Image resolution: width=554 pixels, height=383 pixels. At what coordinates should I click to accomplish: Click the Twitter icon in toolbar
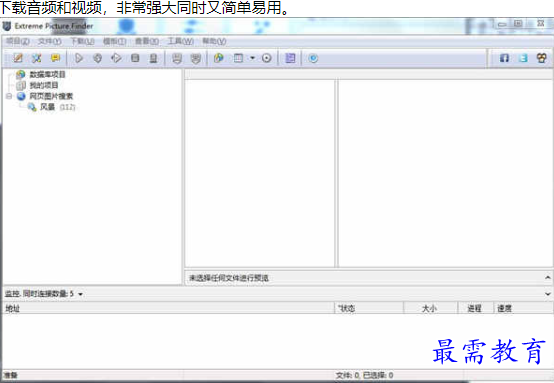[x=523, y=58]
